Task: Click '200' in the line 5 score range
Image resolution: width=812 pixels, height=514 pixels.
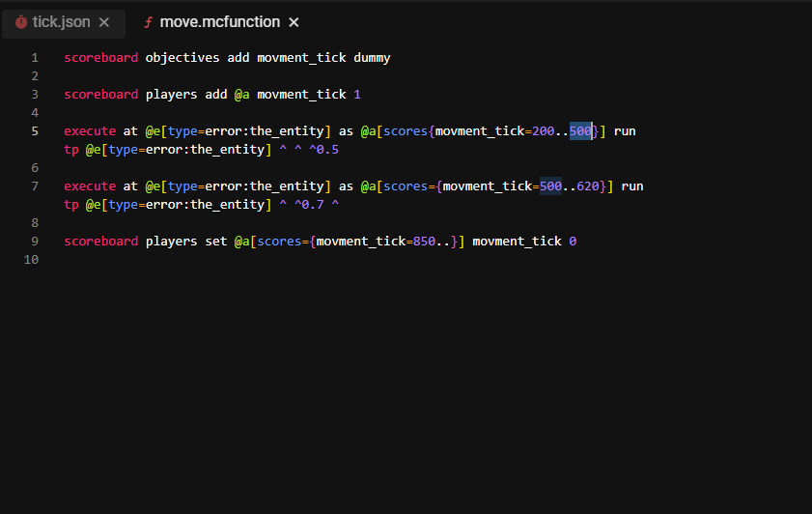Action: (x=544, y=131)
